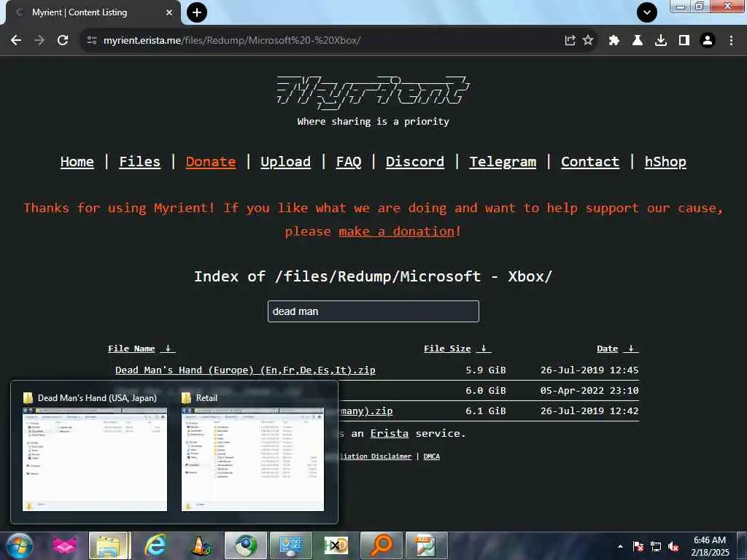Open the Home navigation link
Screen dimensions: 747x560
[x=77, y=161]
